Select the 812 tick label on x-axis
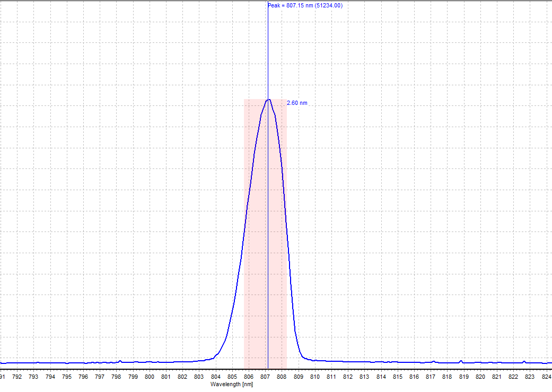This screenshot has width=552, height=392. (347, 377)
